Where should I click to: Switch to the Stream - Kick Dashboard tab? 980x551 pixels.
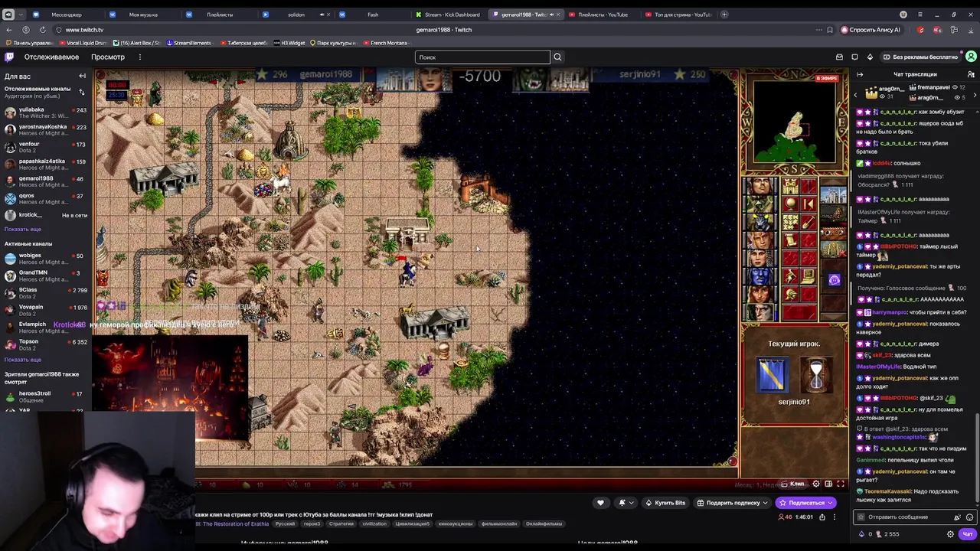click(x=450, y=15)
